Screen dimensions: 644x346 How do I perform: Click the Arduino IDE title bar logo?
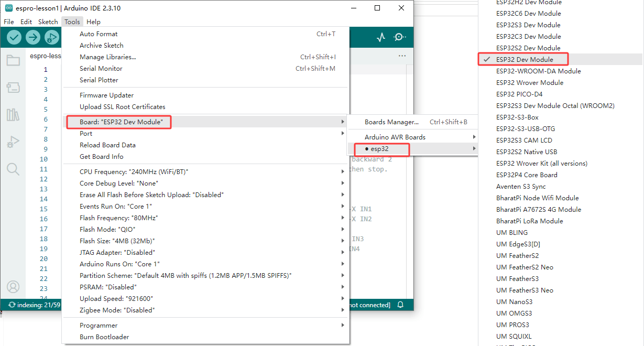9,8
